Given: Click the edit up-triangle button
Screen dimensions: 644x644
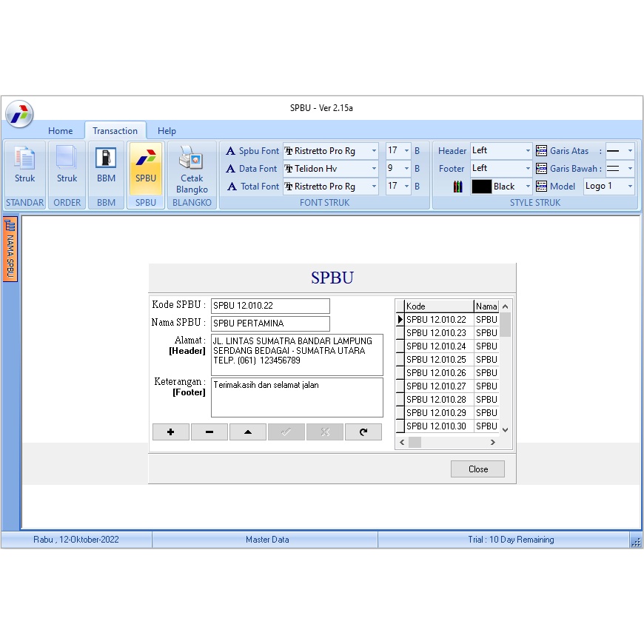Looking at the screenshot, I should tap(248, 432).
